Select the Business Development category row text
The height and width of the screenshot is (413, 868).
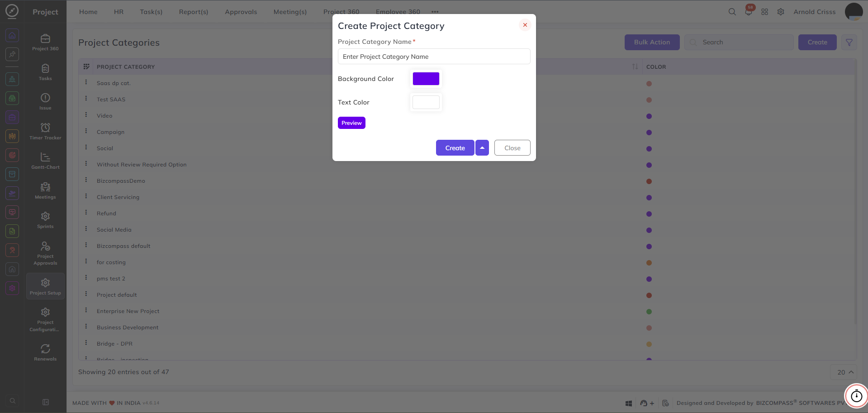(128, 328)
